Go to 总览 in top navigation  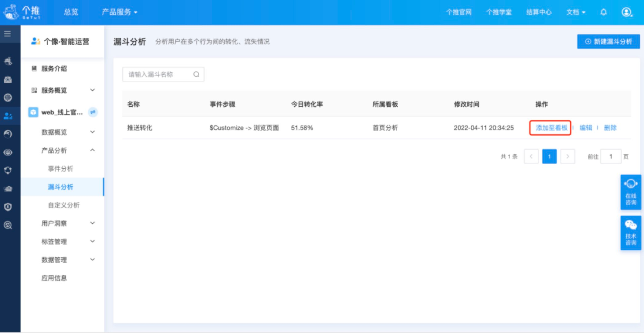pos(71,12)
